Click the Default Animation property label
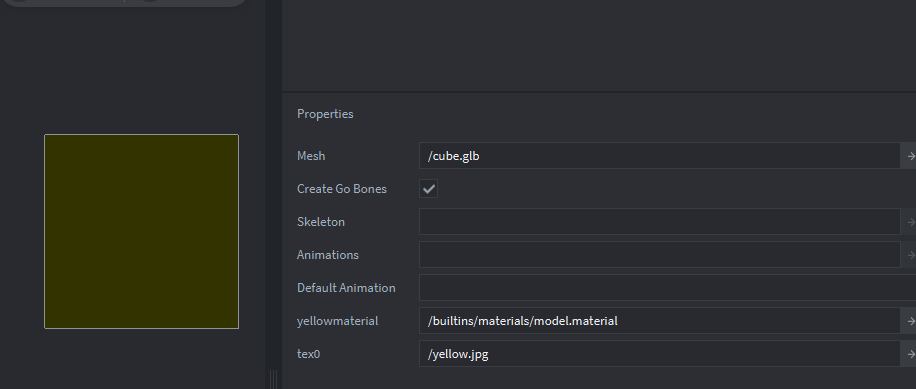This screenshot has height=389, width=916. (346, 288)
